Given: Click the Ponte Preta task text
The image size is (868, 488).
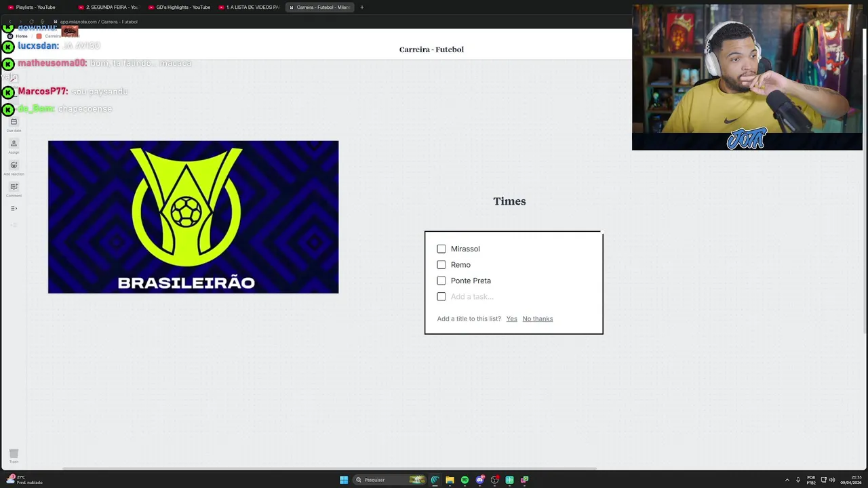Looking at the screenshot, I should [x=471, y=281].
